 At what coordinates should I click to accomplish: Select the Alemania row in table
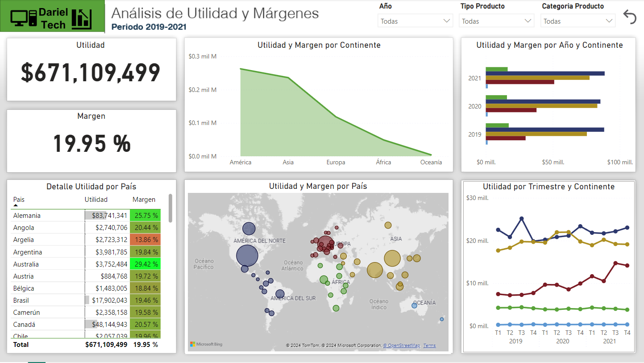27,216
